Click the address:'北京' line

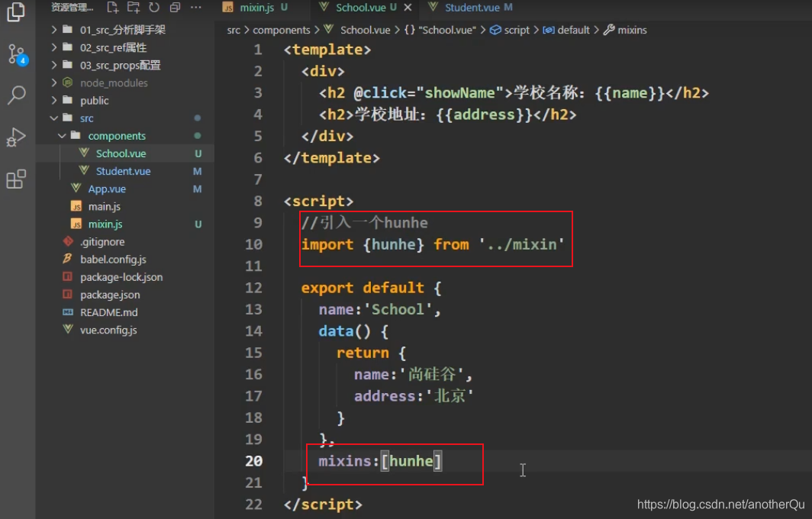click(414, 396)
